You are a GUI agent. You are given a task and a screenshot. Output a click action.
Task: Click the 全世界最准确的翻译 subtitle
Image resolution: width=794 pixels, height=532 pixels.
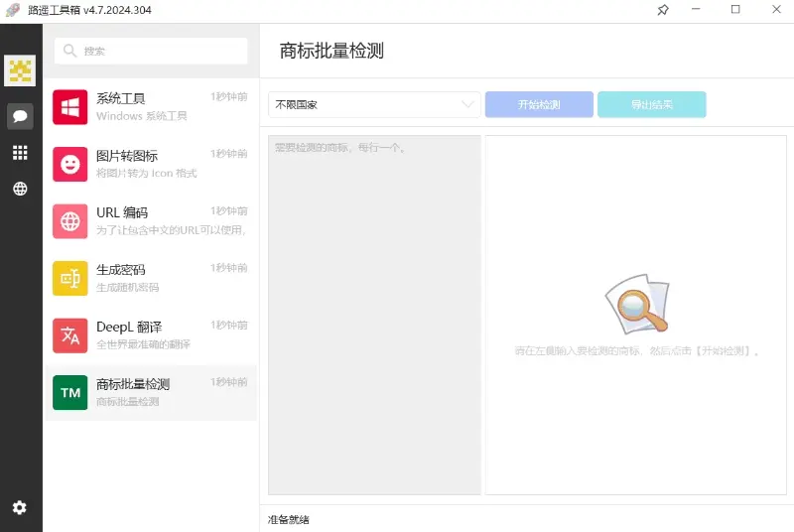click(143, 344)
